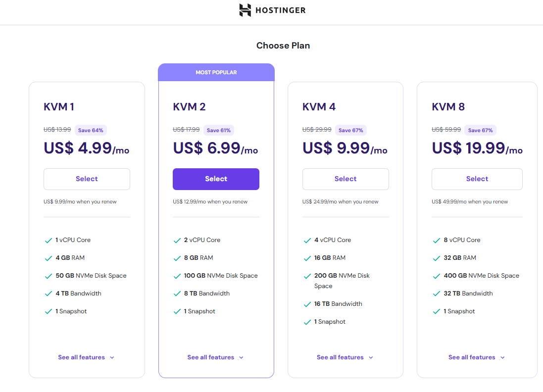The height and width of the screenshot is (392, 543).
Task: Click the 2 vCPU Core feature
Action: 202,240
